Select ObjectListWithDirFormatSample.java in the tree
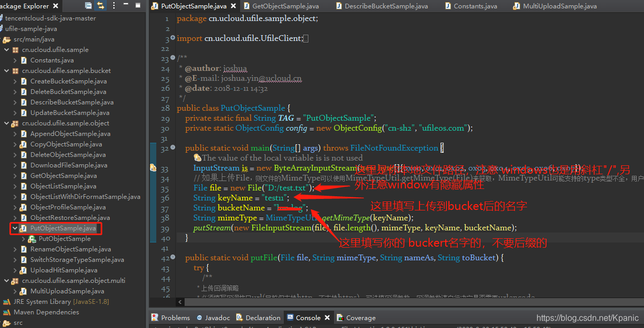The image size is (644, 328). [85, 197]
